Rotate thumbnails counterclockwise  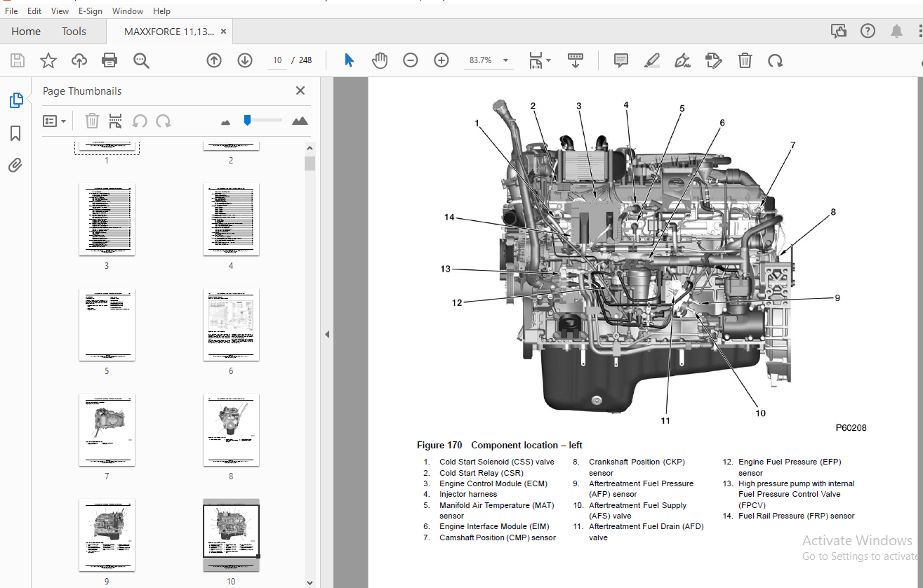coord(140,121)
